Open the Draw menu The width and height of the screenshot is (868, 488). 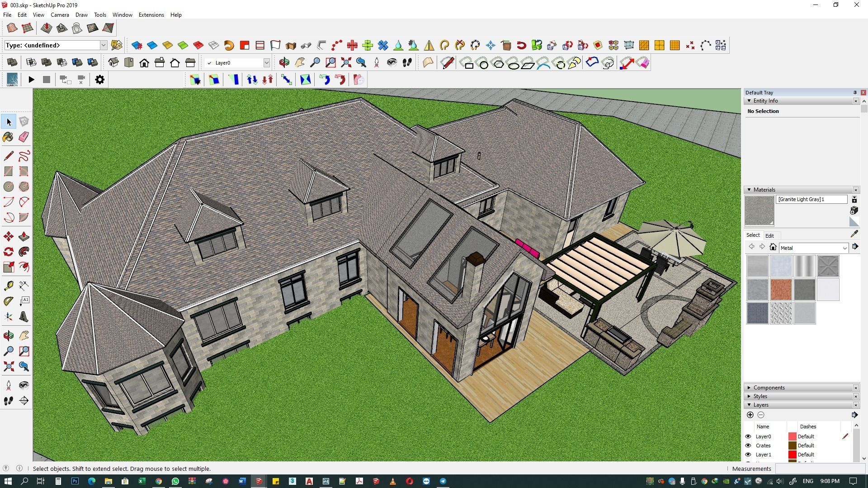click(81, 14)
